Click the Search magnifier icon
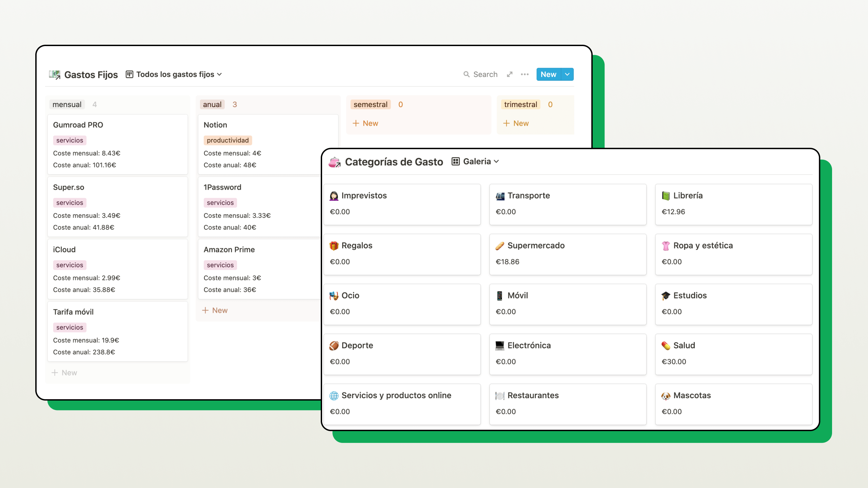The image size is (868, 488). [467, 74]
